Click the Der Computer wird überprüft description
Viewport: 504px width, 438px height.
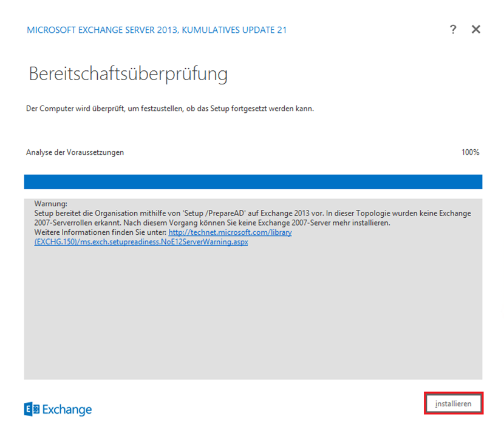[170, 109]
